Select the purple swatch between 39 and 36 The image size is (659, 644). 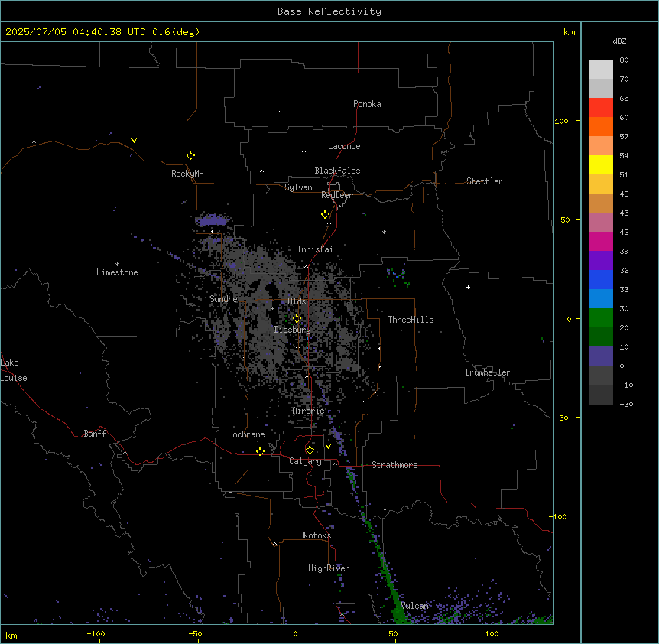(601, 261)
